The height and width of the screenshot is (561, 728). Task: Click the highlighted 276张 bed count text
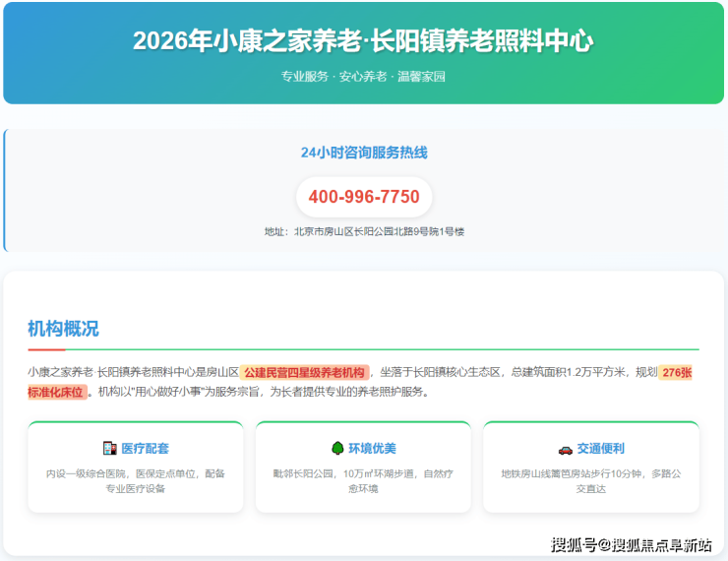tap(677, 372)
